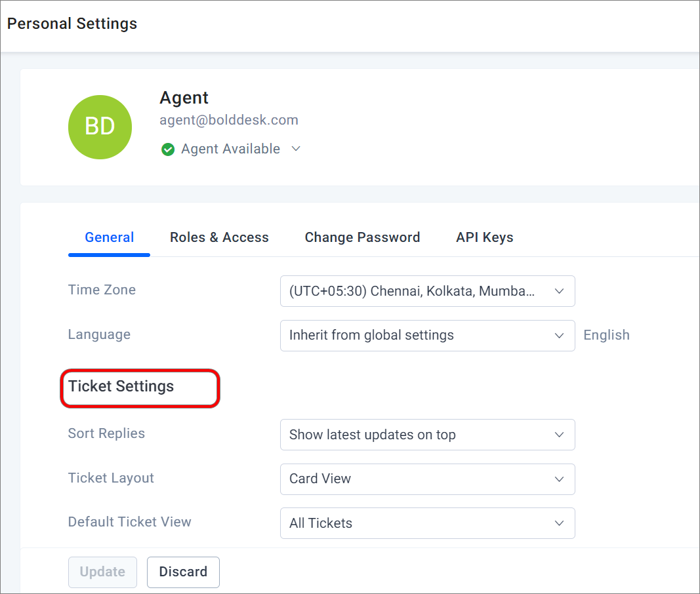
Task: Expand the Agent Available status chevron
Action: pos(295,149)
